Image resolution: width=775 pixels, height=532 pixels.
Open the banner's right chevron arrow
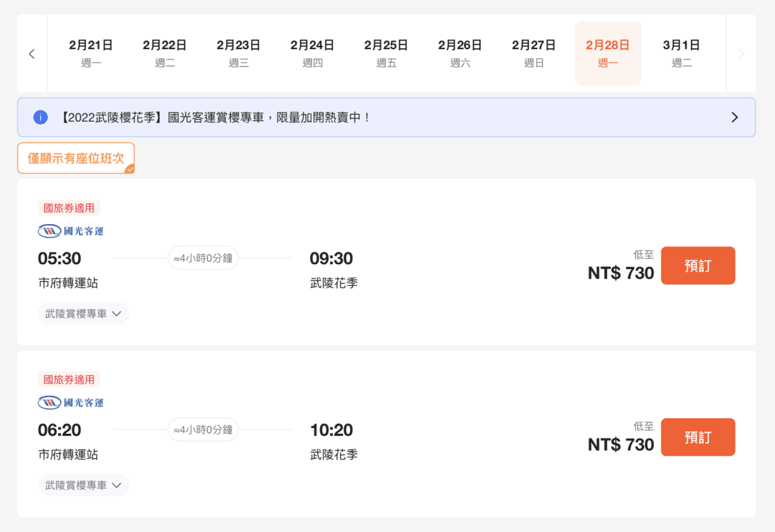tap(734, 118)
